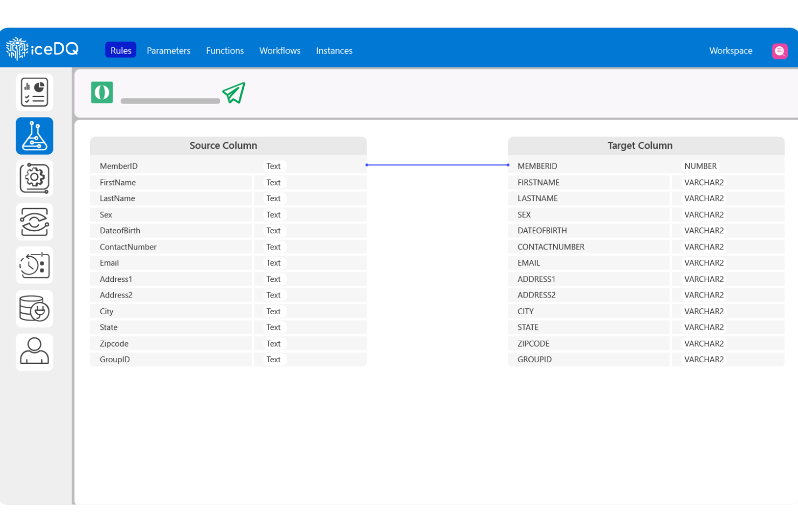Click the VARCHAR2 type of EMAIL

[704, 263]
